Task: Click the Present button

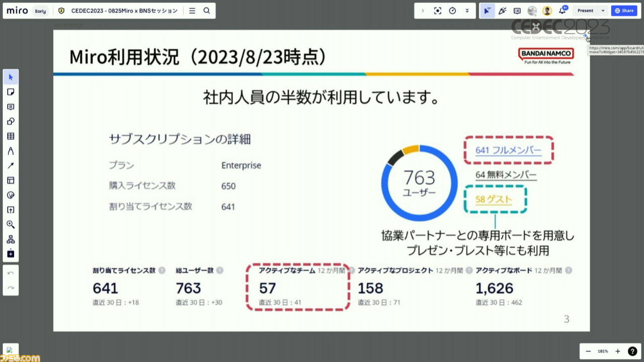Action: 585,11
